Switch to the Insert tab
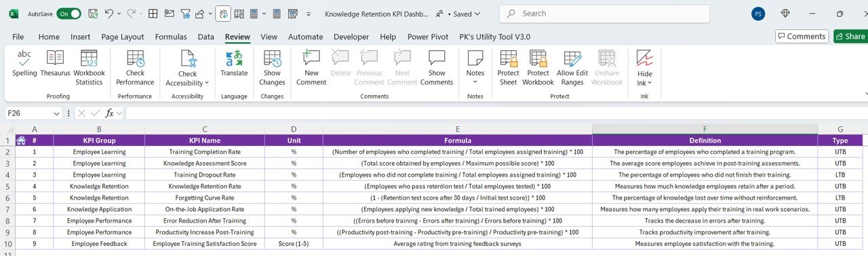Viewport: 868px width, 256px height. tap(81, 37)
